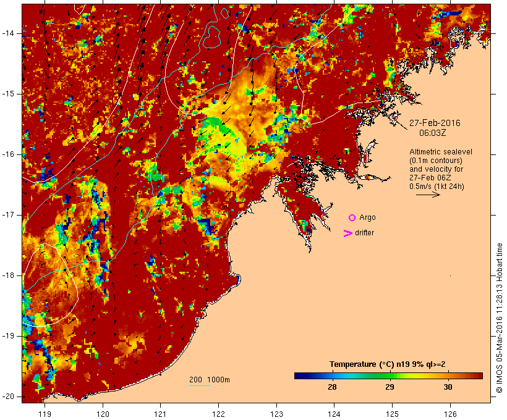This screenshot has height=420, width=507.
Task: Click the '27-Feb 06Z' velocity date text
Action: (x=430, y=178)
